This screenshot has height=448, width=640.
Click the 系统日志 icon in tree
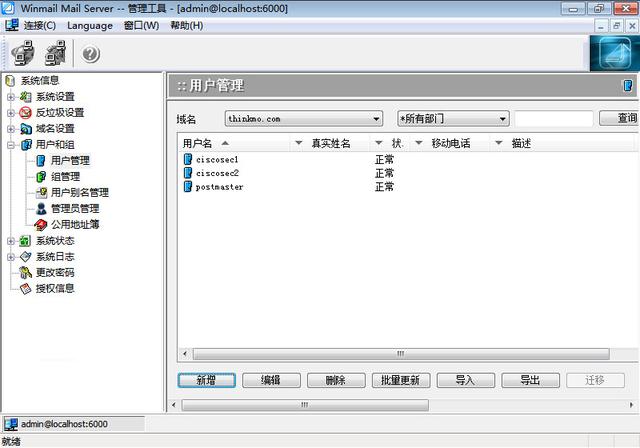point(25,257)
